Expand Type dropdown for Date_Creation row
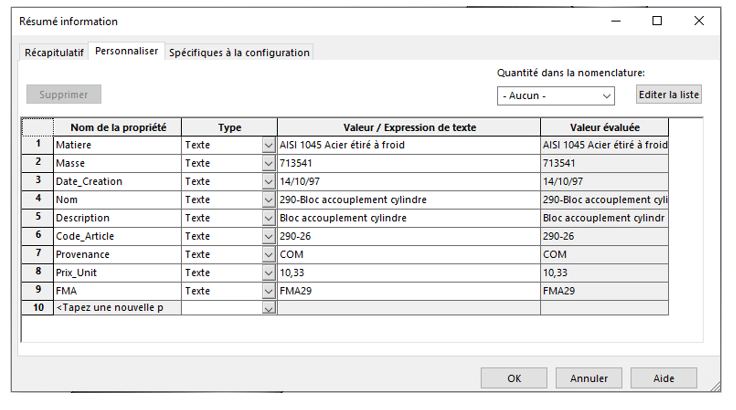This screenshot has width=736, height=410. pyautogui.click(x=268, y=182)
